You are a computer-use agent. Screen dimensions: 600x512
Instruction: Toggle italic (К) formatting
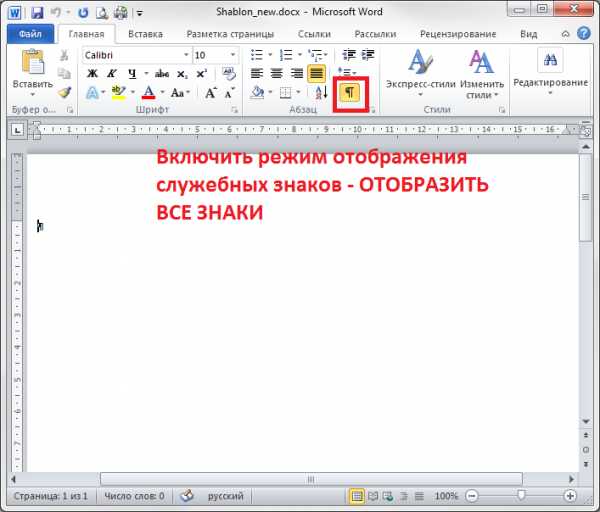[112, 73]
